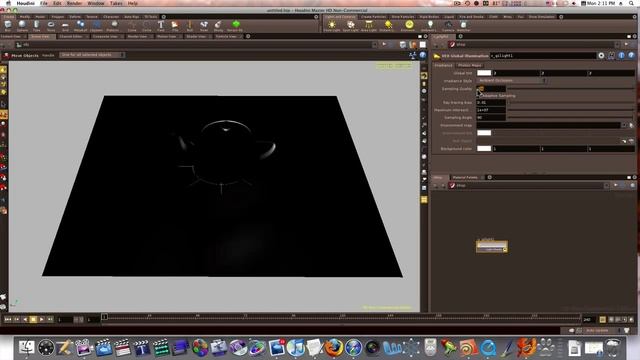Viewport: 640px width, 360px height.
Task: Click frame 1 marker on timeline
Action: pos(104,316)
